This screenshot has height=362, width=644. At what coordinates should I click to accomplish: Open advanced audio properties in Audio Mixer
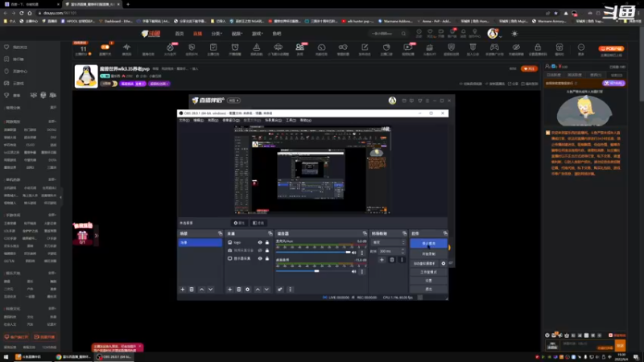click(x=279, y=290)
